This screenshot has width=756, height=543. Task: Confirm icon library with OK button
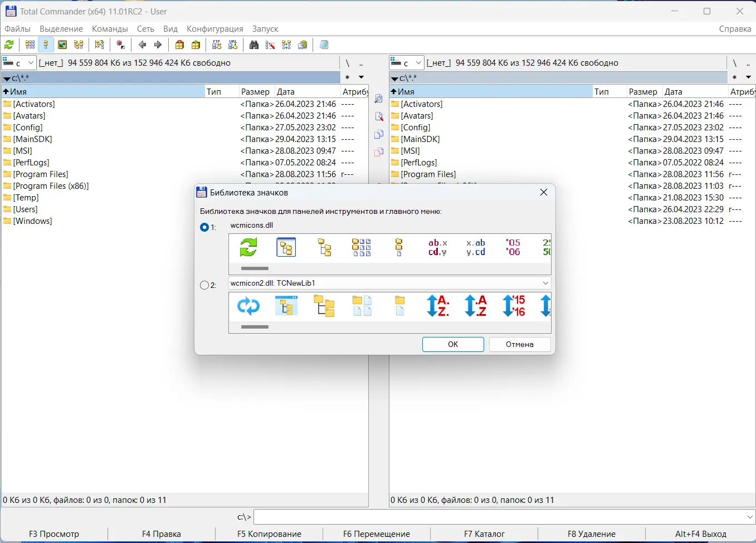tap(453, 344)
